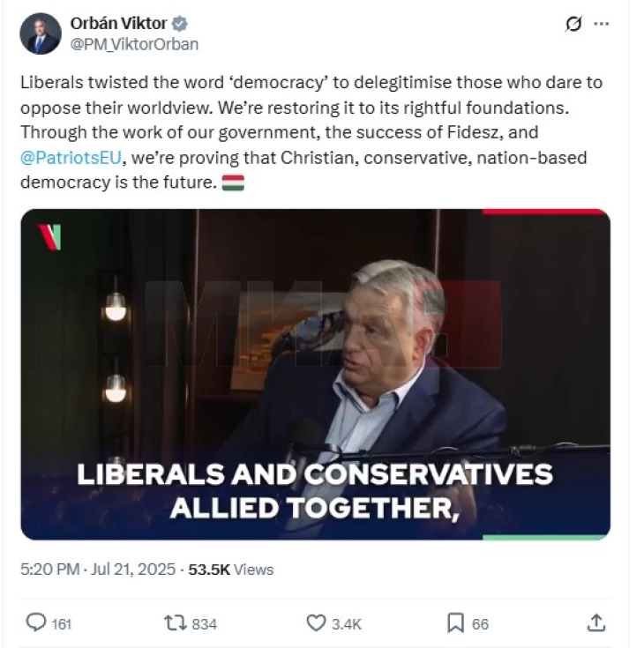The width and height of the screenshot is (644, 648).
Task: Open the @PM_ViktorOrban handle link
Action: [x=134, y=43]
